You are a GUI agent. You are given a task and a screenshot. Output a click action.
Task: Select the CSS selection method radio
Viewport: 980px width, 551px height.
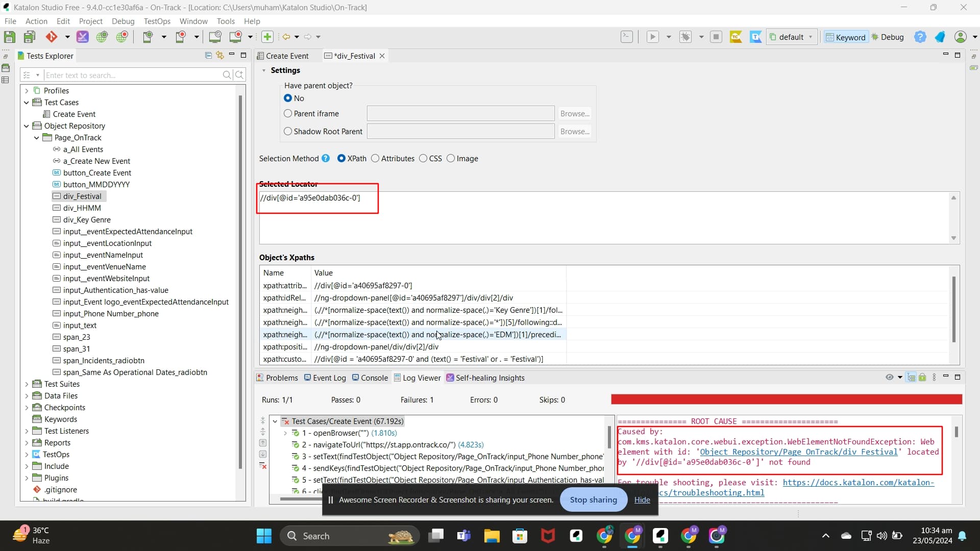[x=424, y=159]
